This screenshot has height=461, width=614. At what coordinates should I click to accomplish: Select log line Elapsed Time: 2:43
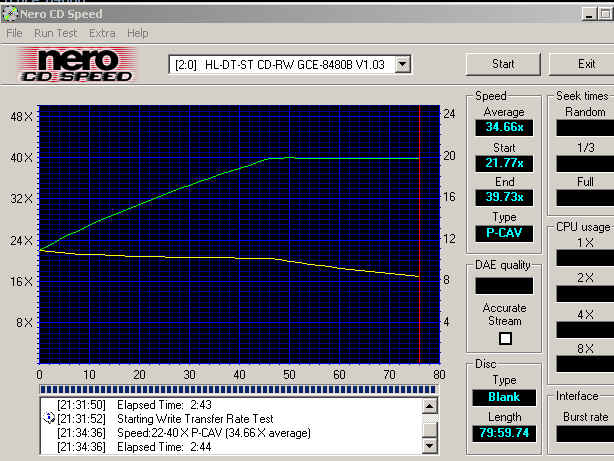(134, 405)
